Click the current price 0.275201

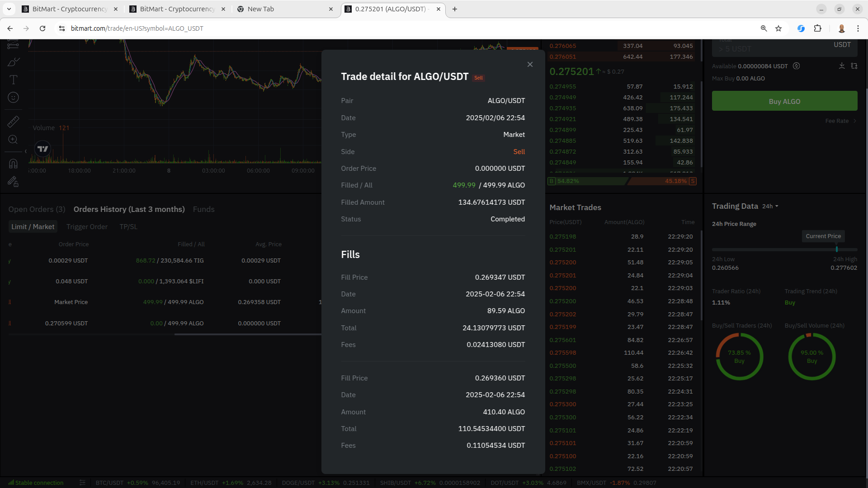(x=571, y=71)
